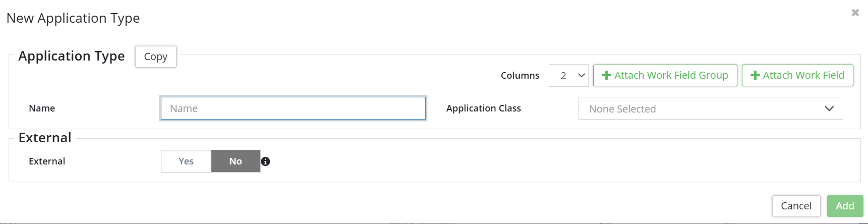
Task: Click the plus icon on Attach Work Field
Action: (755, 75)
